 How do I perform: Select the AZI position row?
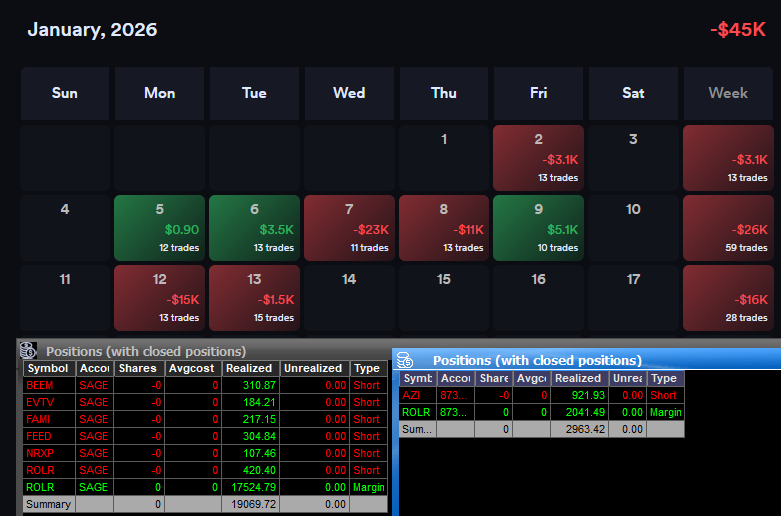(542, 395)
